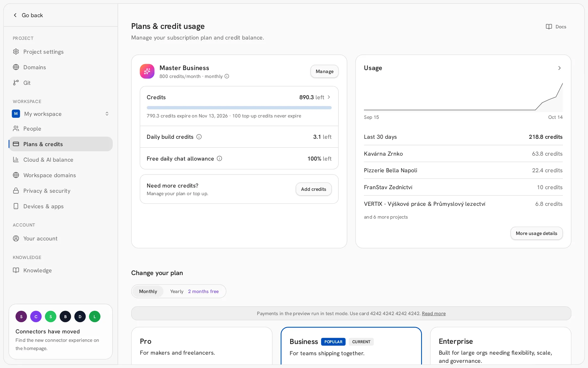Click the Docs link
Viewport: 588px width, 368px height.
[x=556, y=26]
